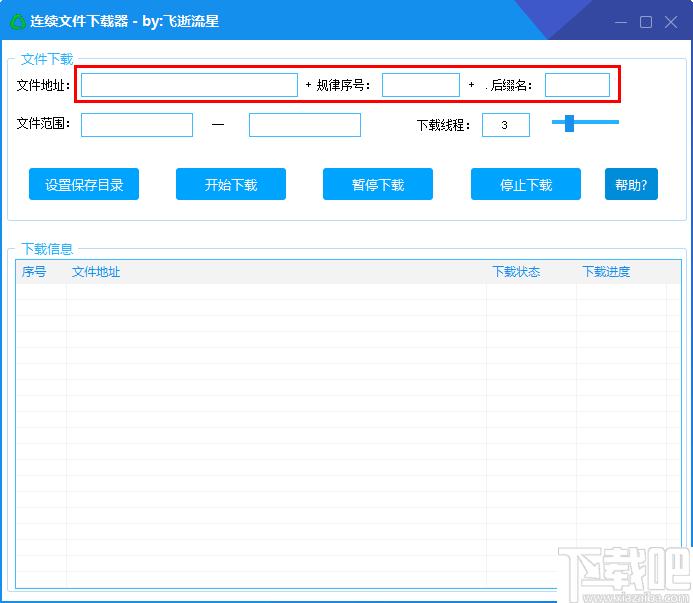Screen dimensions: 693x603
Task: Maximize the downloader window
Action: pos(646,22)
